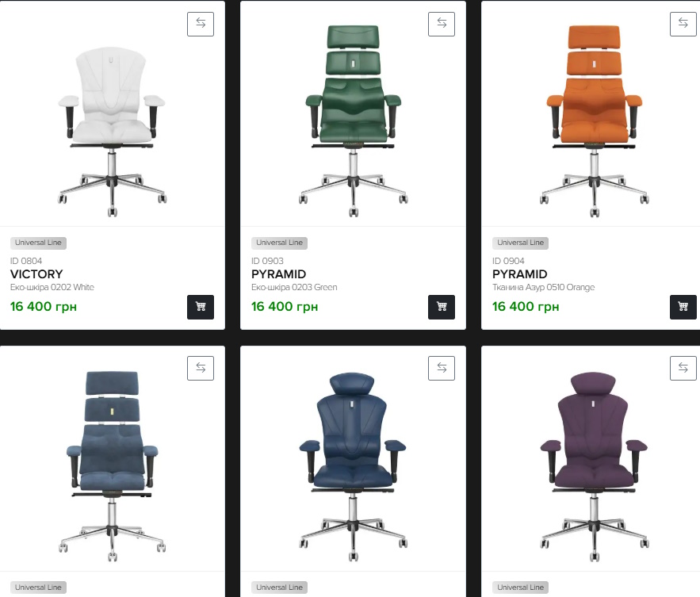Open the green Pyramid chair image

click(x=353, y=121)
